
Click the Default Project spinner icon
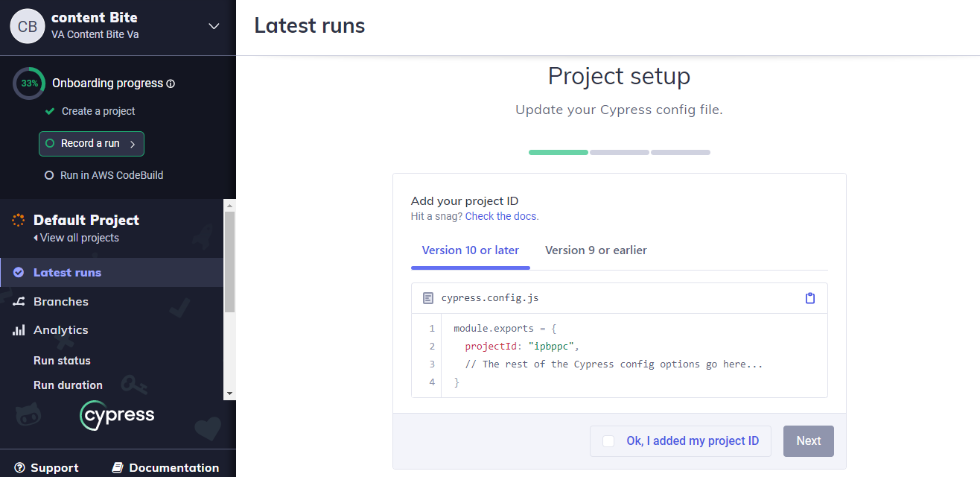(19, 220)
